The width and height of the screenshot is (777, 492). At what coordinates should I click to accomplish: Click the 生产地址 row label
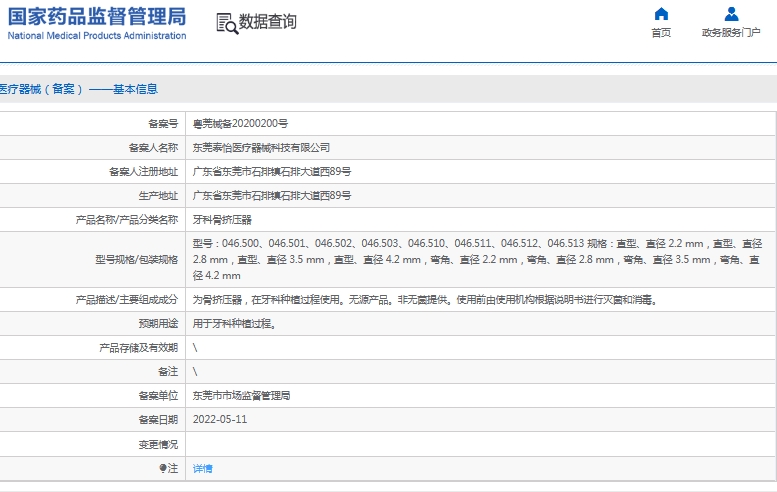pyautogui.click(x=158, y=196)
